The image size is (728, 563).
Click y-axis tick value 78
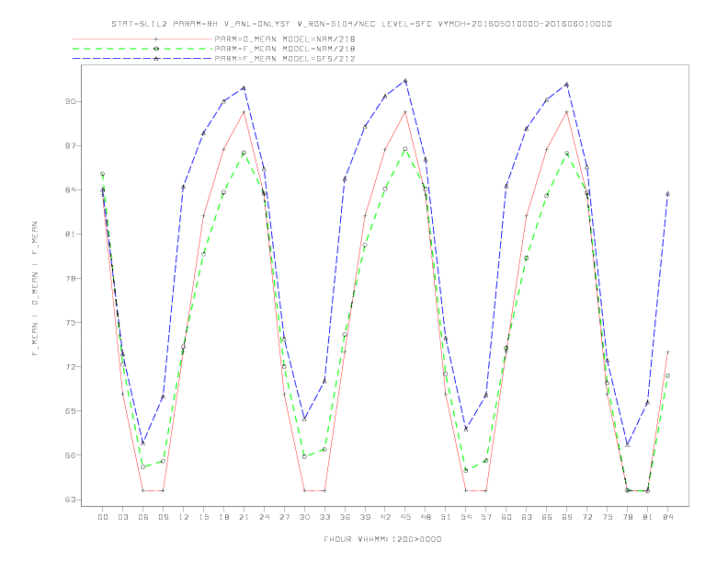point(71,278)
